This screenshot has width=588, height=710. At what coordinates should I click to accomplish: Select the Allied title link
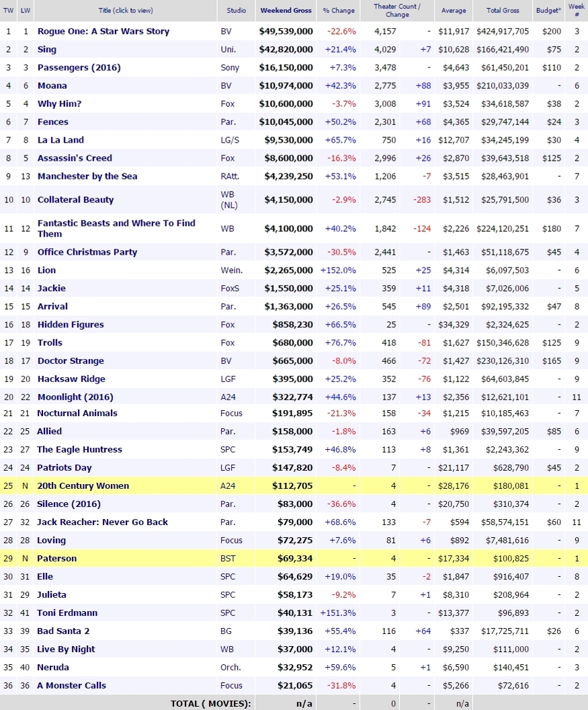(49, 431)
